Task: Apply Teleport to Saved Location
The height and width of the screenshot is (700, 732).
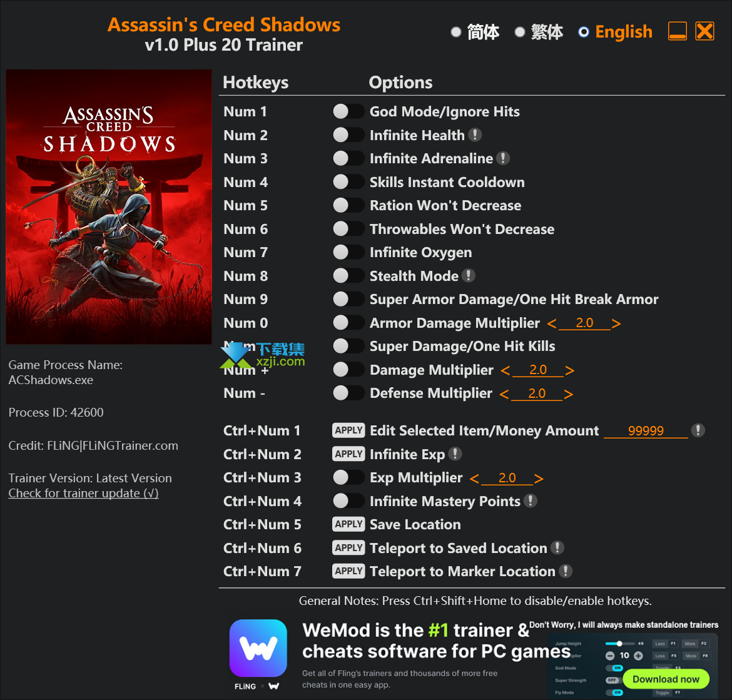Action: 348,547
